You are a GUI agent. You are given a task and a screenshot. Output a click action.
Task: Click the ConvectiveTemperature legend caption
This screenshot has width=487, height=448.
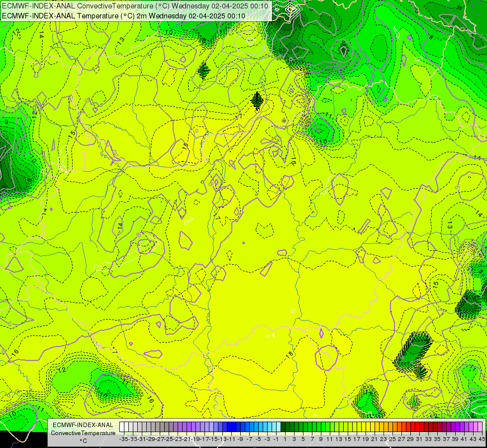(x=83, y=433)
